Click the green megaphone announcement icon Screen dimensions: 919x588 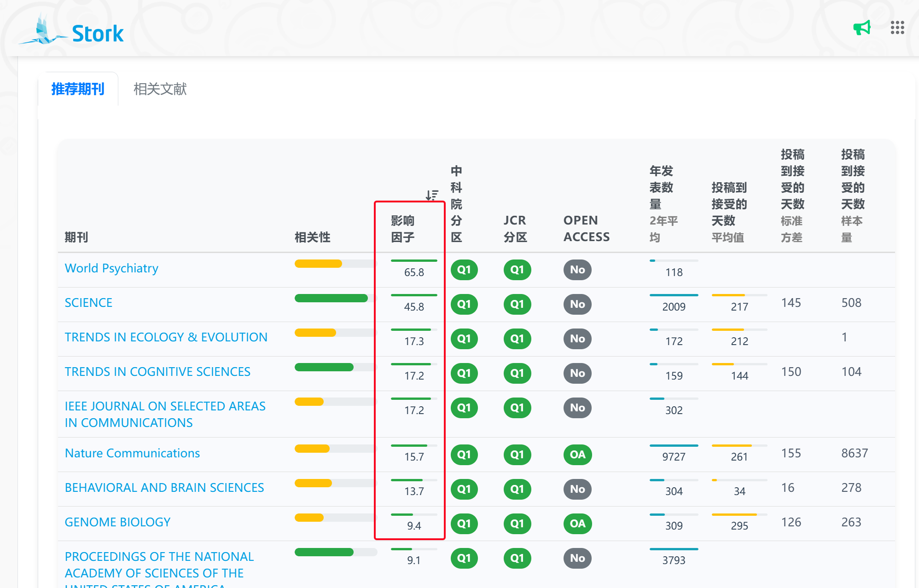point(861,28)
